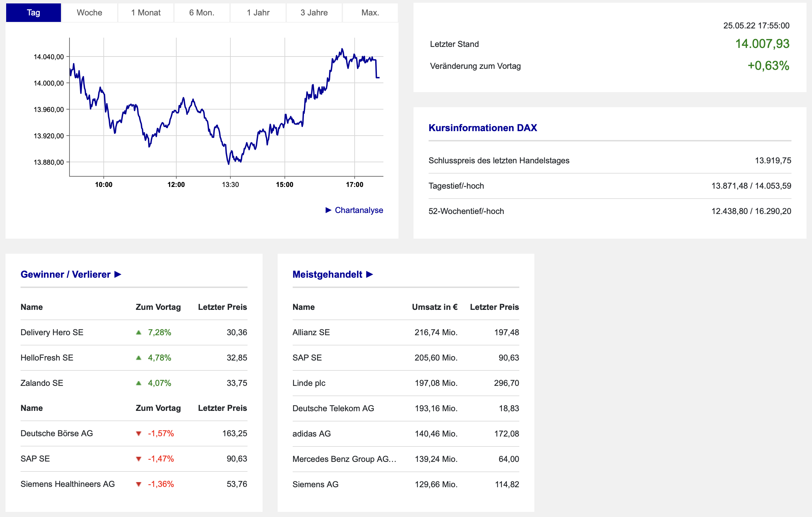812x517 pixels.
Task: Click the green up arrow for Delivery Hero SE
Action: [x=139, y=332]
